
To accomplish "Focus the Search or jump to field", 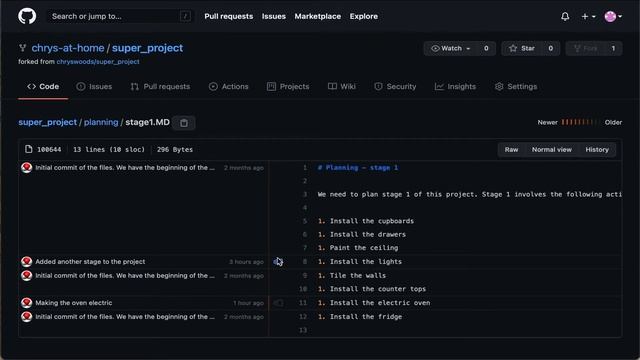I will click(119, 16).
